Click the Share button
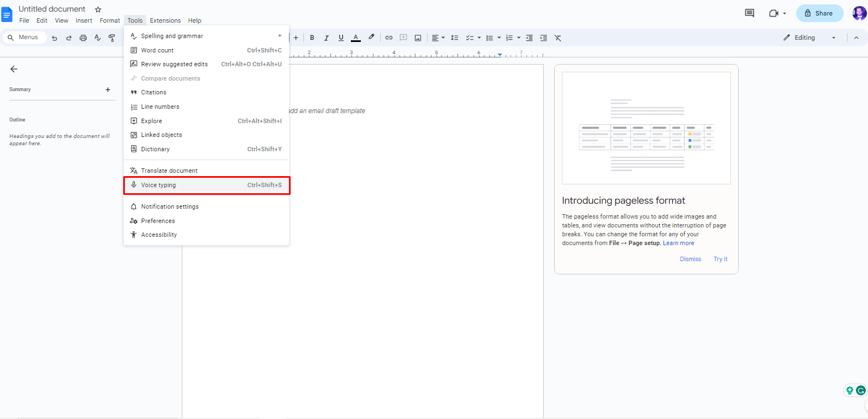The image size is (868, 419). click(819, 13)
